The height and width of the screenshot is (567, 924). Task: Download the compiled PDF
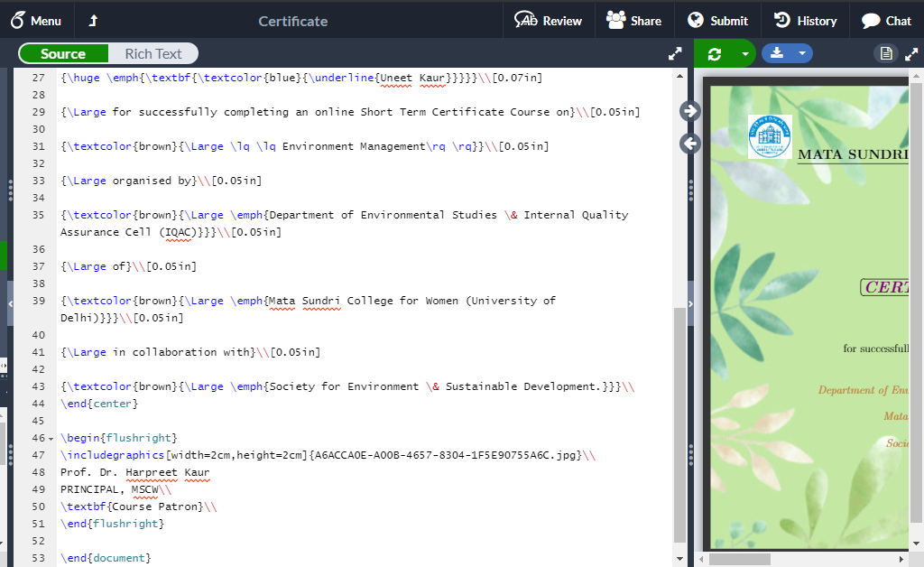(x=777, y=53)
